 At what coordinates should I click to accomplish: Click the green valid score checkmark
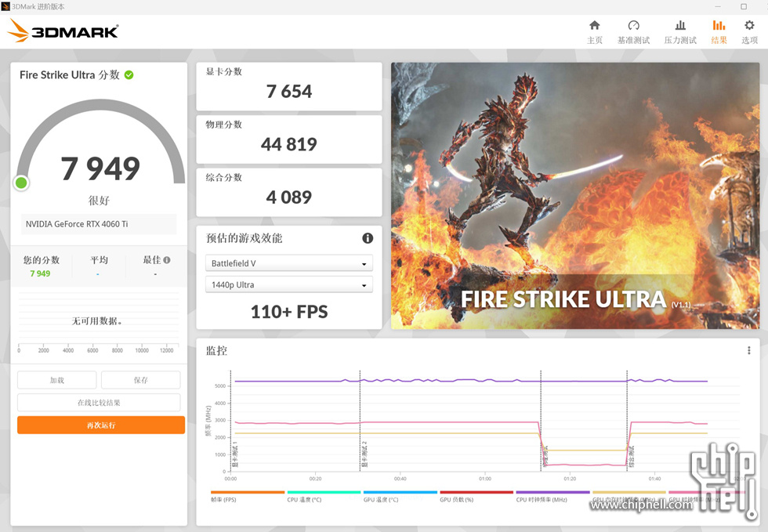click(129, 75)
